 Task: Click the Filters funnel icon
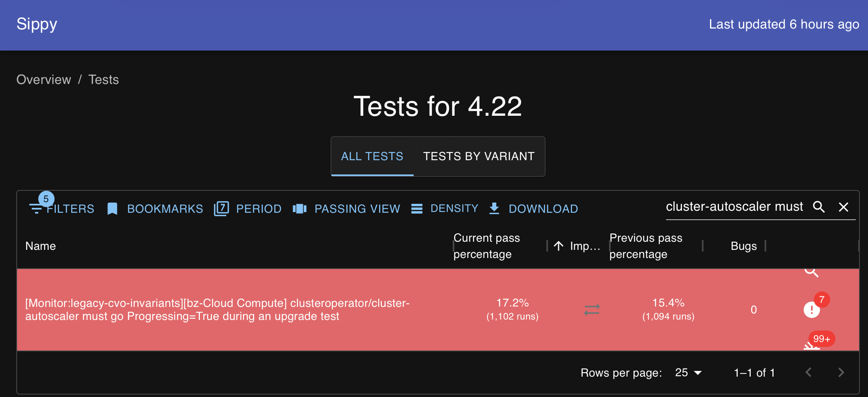(x=36, y=209)
